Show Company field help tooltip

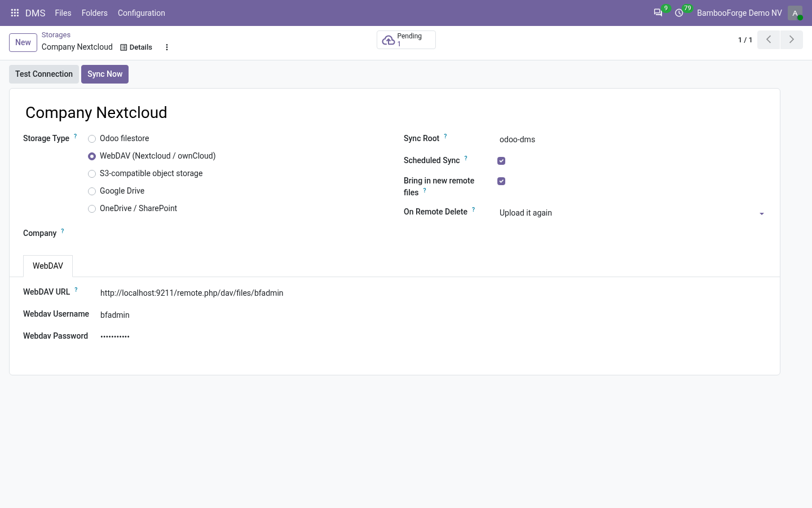point(63,231)
